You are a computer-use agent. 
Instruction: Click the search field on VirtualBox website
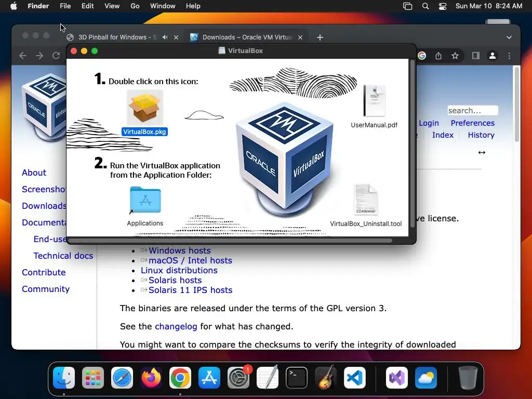(473, 111)
